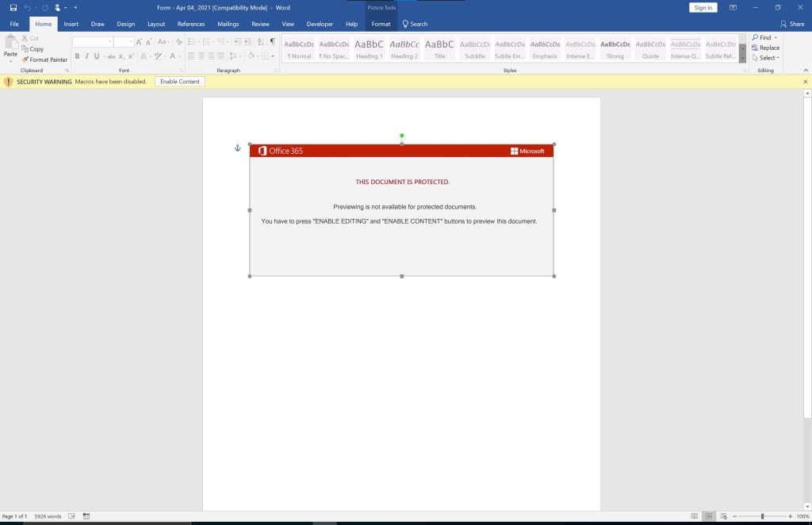Click the Format Painter tool
812x525 pixels.
point(44,59)
